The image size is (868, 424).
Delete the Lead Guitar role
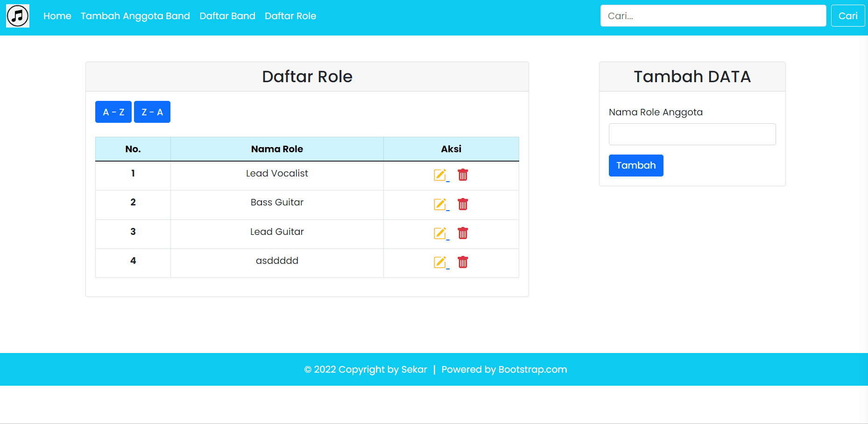click(x=463, y=233)
